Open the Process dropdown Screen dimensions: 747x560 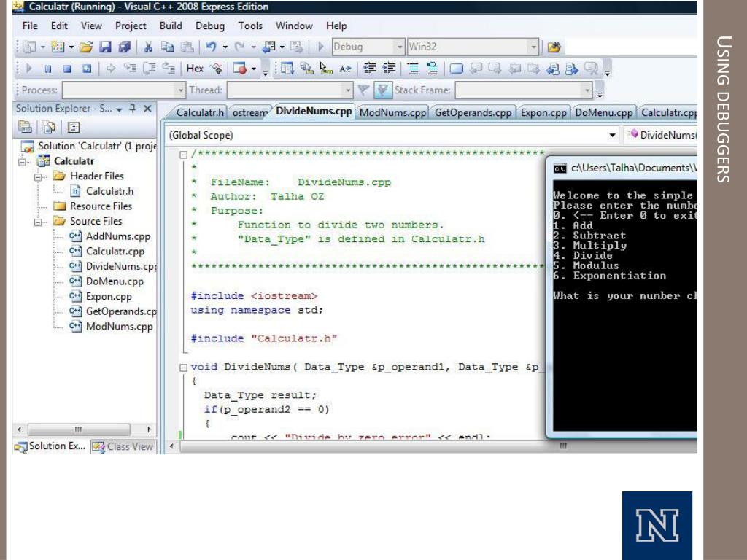124,90
